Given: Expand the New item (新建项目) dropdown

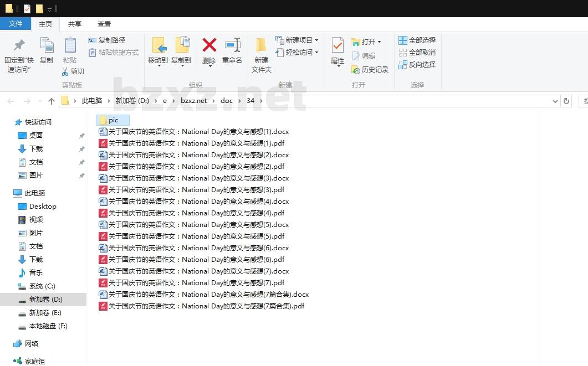Looking at the screenshot, I should [316, 40].
